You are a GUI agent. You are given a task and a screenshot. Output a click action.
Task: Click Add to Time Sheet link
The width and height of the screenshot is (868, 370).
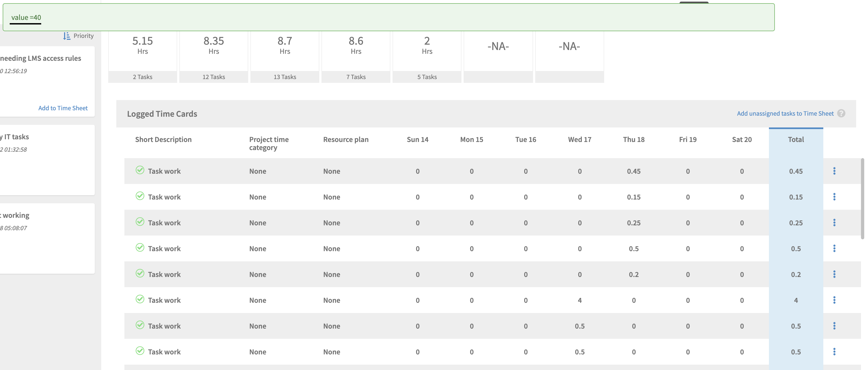coord(63,108)
